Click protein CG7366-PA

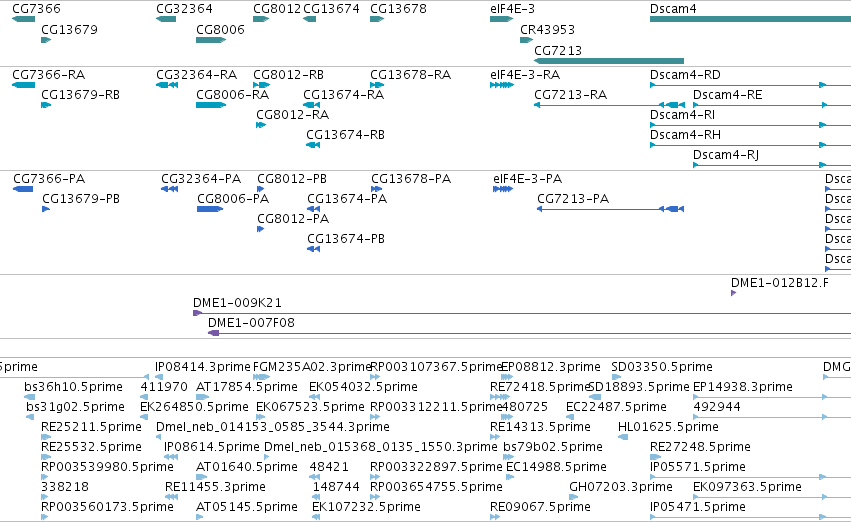(x=49, y=179)
